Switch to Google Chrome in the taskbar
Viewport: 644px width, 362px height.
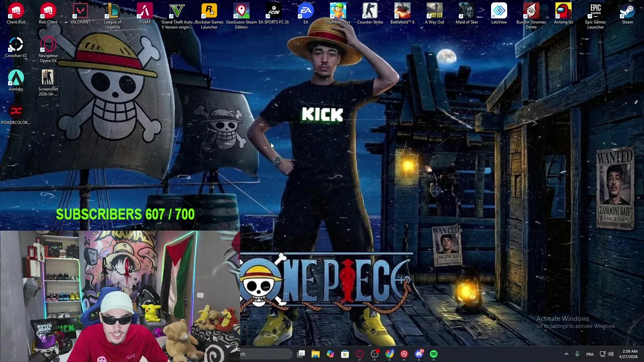[389, 354]
